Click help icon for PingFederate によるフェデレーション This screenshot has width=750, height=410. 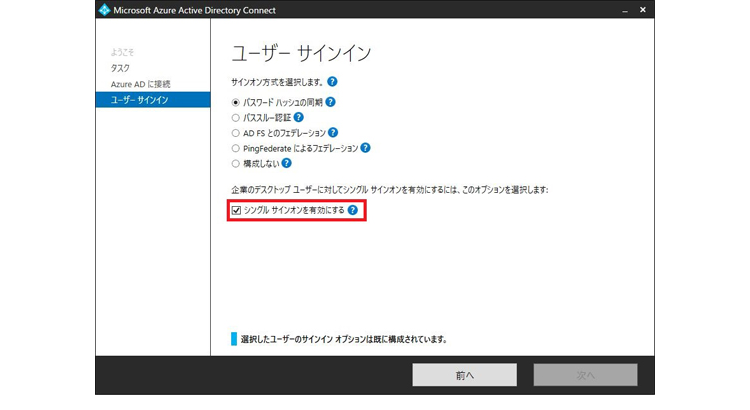[x=365, y=148]
